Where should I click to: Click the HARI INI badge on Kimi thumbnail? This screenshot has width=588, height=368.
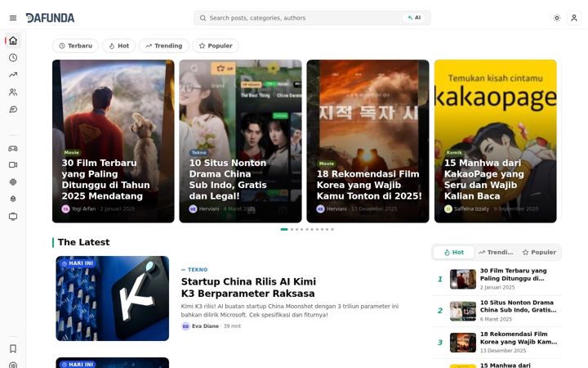(x=78, y=263)
